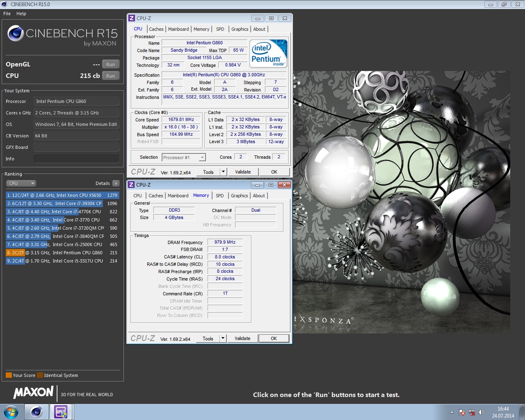Click the Specification field Pentium G860 3.00GHz
The height and width of the screenshot is (420, 525).
pyautogui.click(x=224, y=75)
